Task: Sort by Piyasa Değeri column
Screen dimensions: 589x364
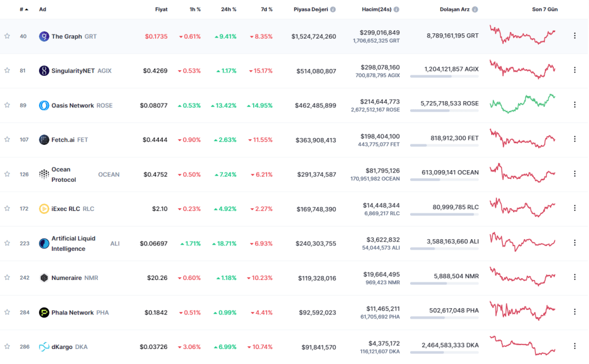Action: coord(311,9)
